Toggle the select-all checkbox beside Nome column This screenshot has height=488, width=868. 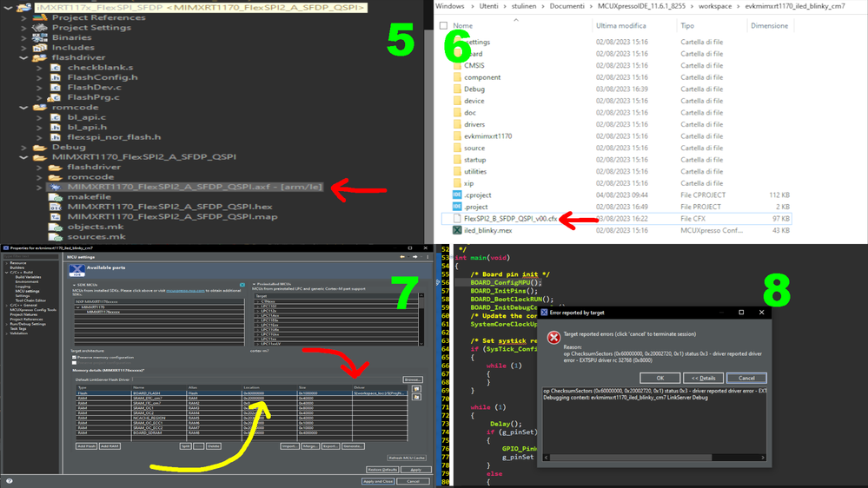tap(443, 25)
